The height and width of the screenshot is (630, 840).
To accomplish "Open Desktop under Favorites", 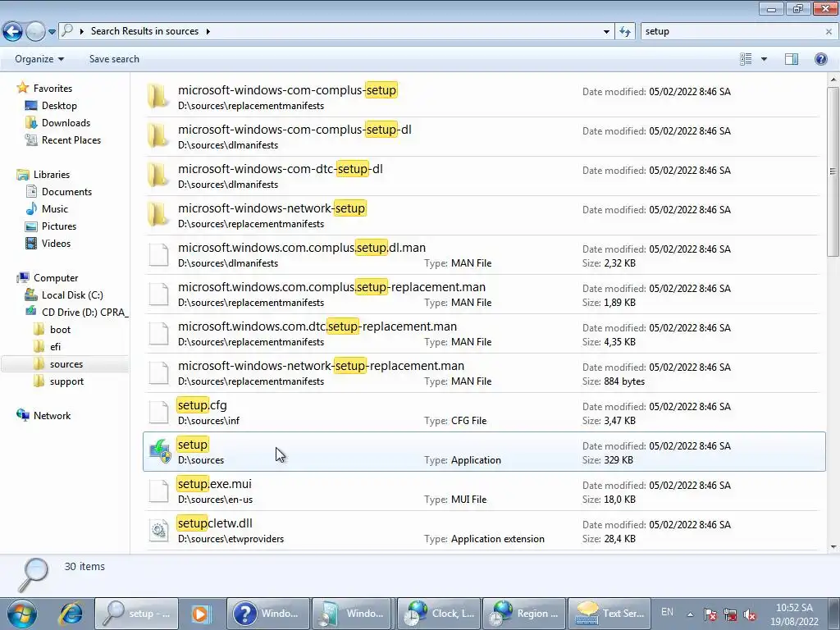I will click(x=59, y=106).
